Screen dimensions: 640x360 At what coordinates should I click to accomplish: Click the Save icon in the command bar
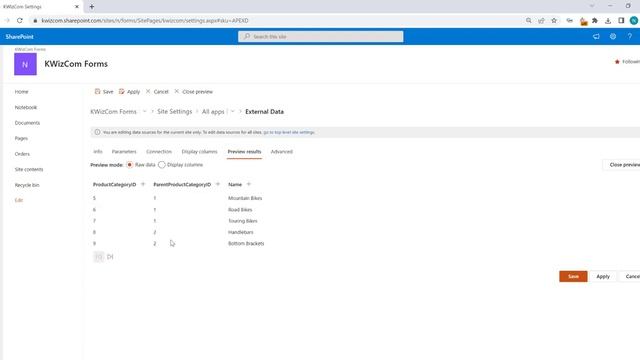pyautogui.click(x=98, y=91)
